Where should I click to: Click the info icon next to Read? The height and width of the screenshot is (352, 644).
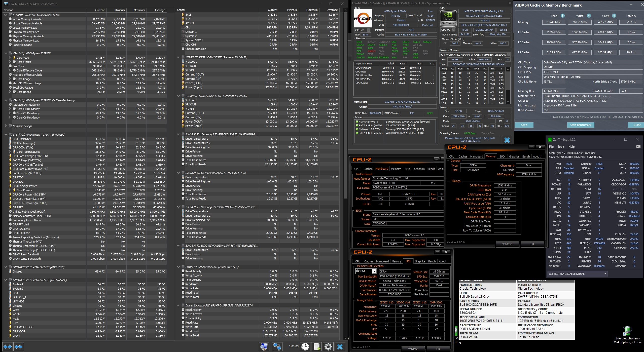(x=562, y=16)
